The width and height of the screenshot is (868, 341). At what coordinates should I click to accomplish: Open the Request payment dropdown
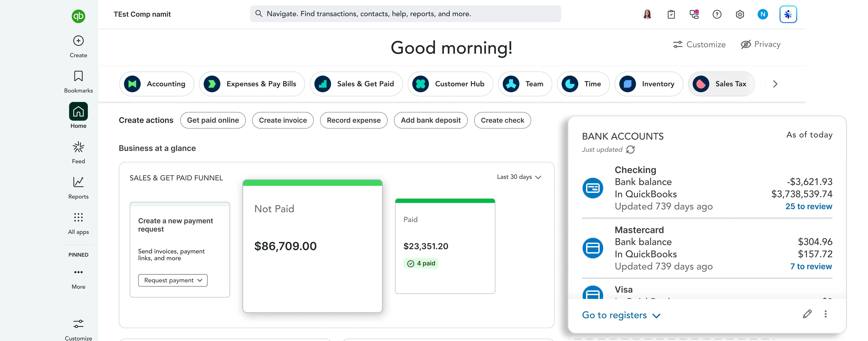pyautogui.click(x=173, y=280)
